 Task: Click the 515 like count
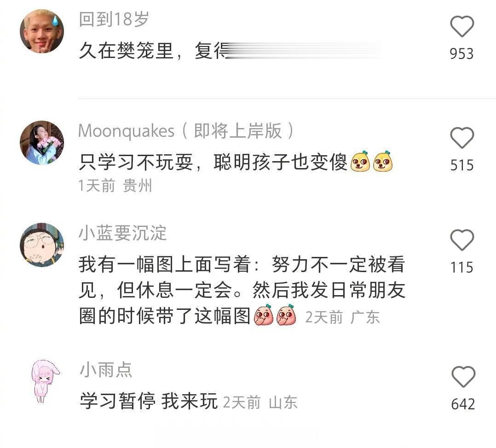(x=462, y=165)
